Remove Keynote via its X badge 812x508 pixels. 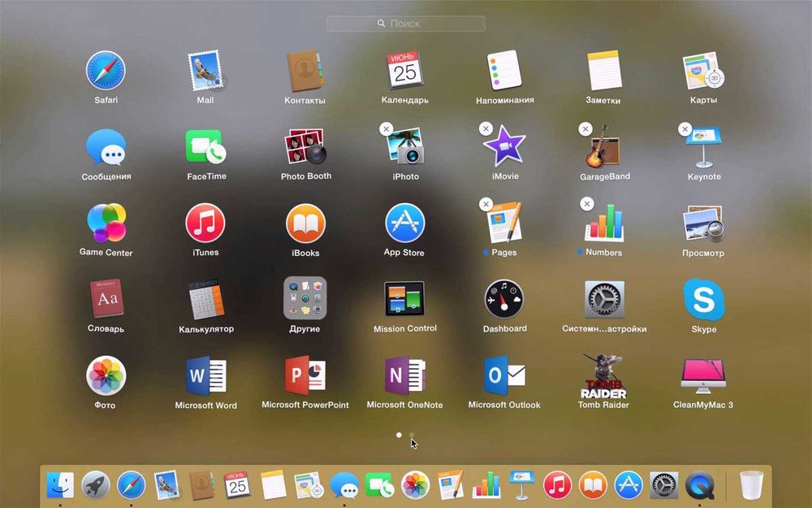685,129
